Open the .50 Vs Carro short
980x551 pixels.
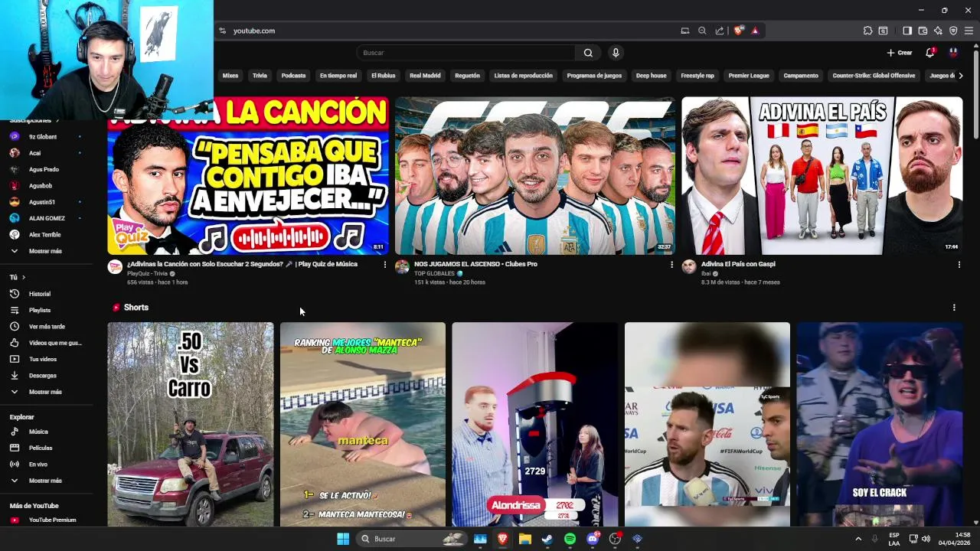click(x=191, y=424)
